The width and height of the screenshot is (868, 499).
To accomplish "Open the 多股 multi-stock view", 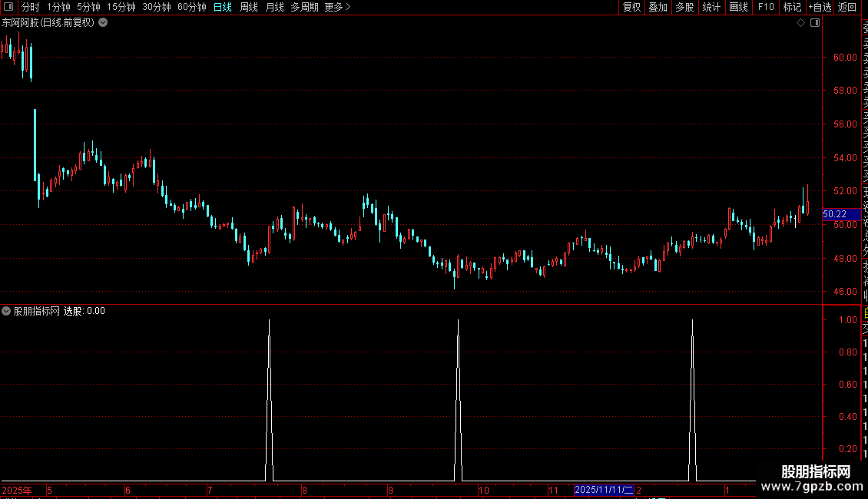I will 684,7.
